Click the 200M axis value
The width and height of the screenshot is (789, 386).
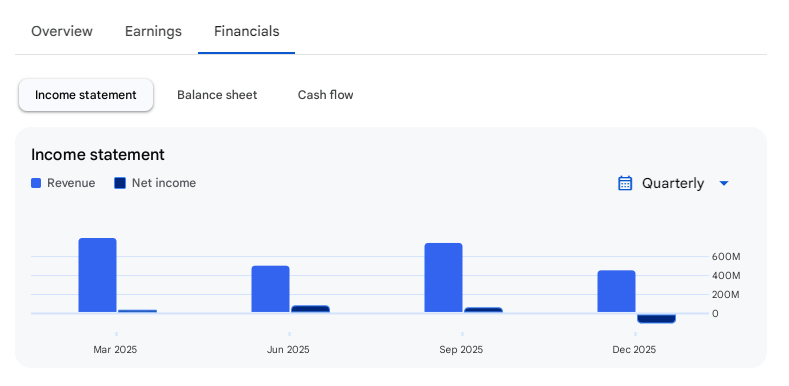tap(726, 294)
